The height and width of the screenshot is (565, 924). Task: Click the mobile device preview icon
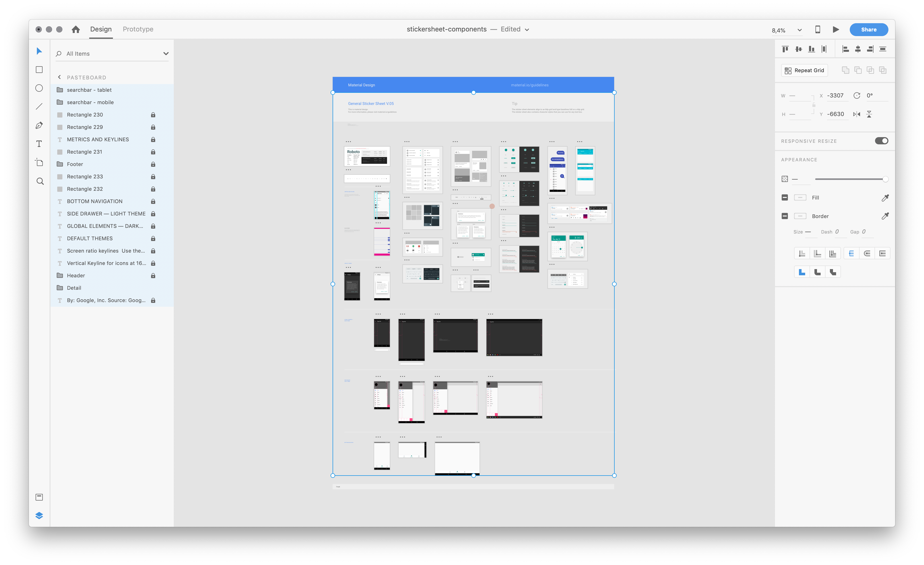(x=818, y=29)
